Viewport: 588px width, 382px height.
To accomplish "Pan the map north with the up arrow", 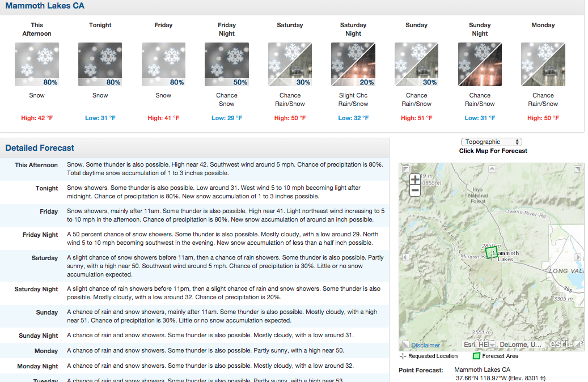I will (x=492, y=169).
